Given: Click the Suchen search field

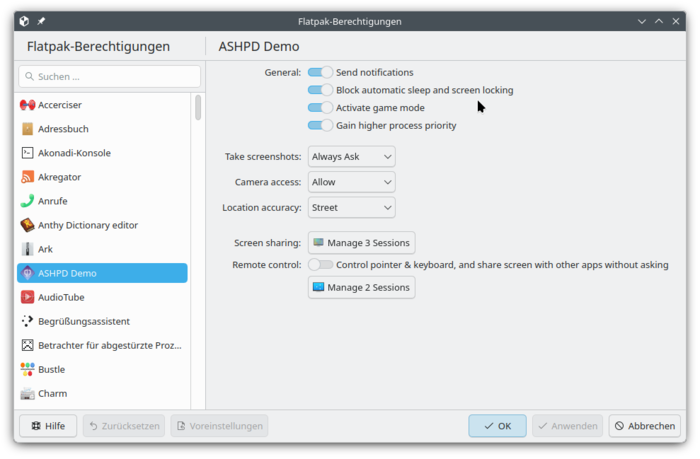Looking at the screenshot, I should pyautogui.click(x=109, y=76).
